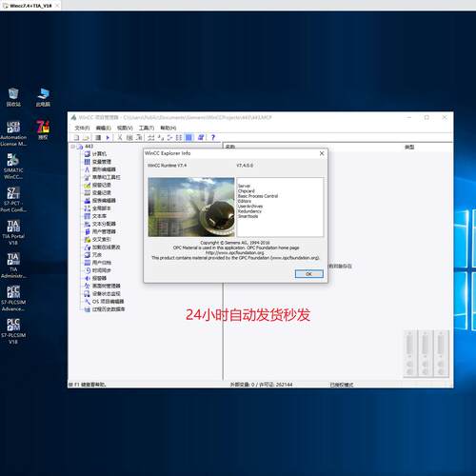Click the highlighted view mode toolbar icon
The height and width of the screenshot is (476, 476).
pos(188,137)
